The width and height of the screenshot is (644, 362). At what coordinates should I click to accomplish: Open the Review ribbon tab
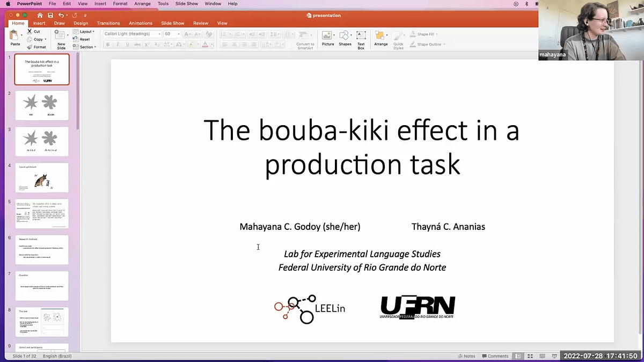[x=201, y=23]
